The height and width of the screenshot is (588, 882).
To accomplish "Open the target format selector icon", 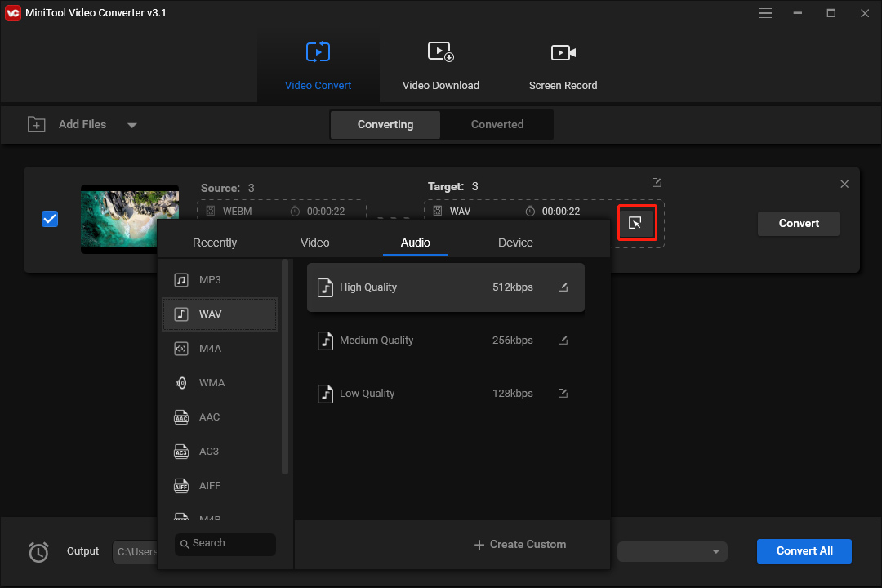I will 635,224.
